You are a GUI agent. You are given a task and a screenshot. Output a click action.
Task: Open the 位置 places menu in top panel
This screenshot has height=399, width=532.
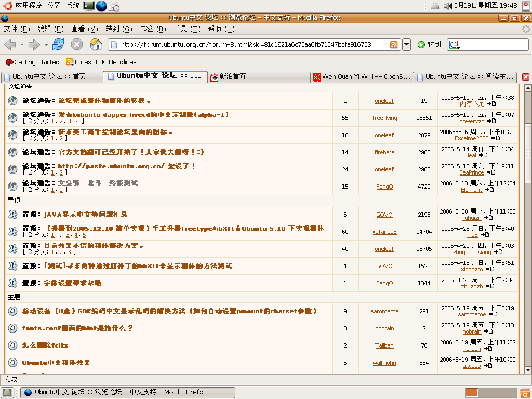point(54,5)
